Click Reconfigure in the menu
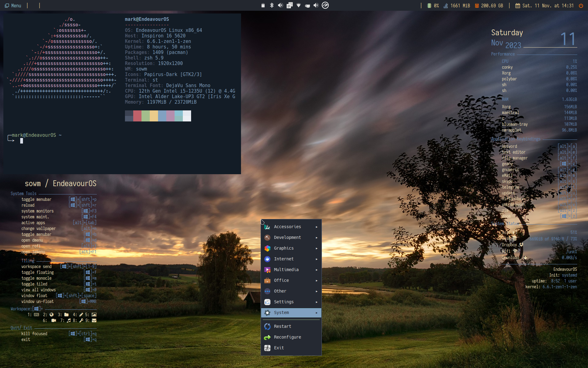This screenshot has height=368, width=588. click(x=287, y=337)
